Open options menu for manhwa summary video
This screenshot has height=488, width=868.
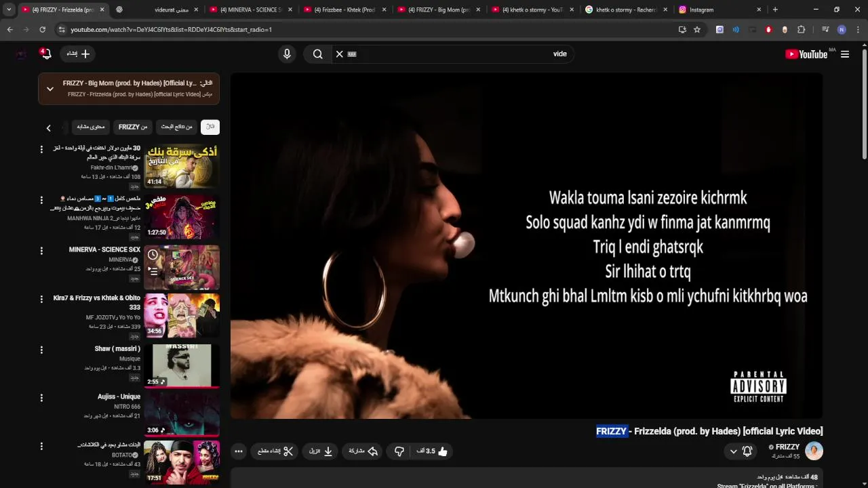click(41, 201)
